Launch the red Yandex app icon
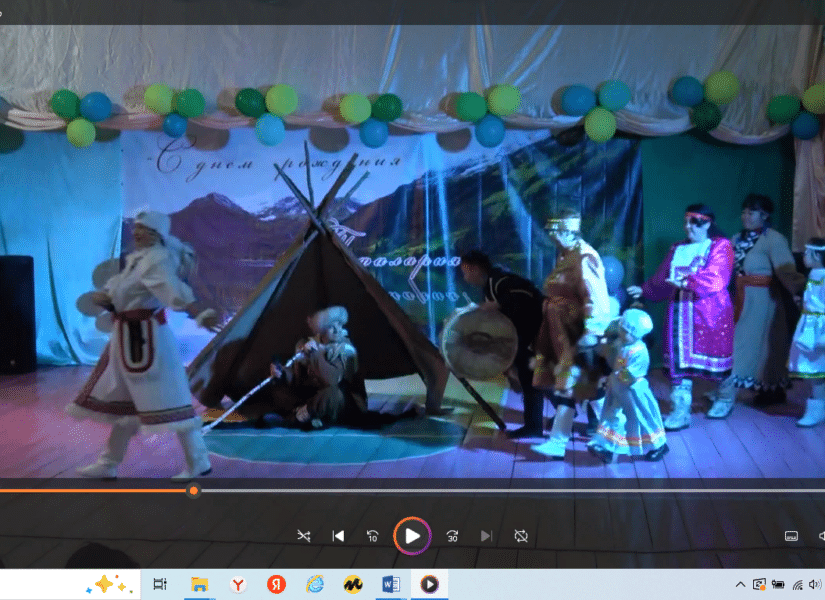Screen dimensions: 825x600 [276, 584]
